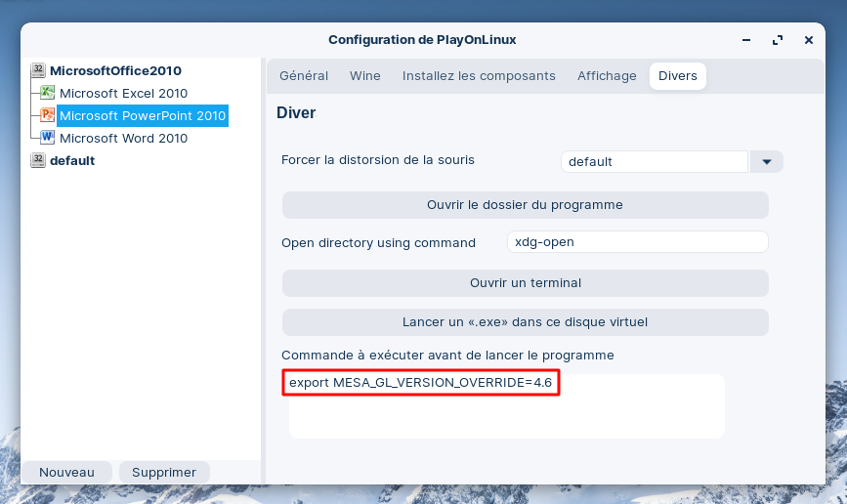
Task: Click the 'default' mouse warp combo field
Action: (x=655, y=161)
